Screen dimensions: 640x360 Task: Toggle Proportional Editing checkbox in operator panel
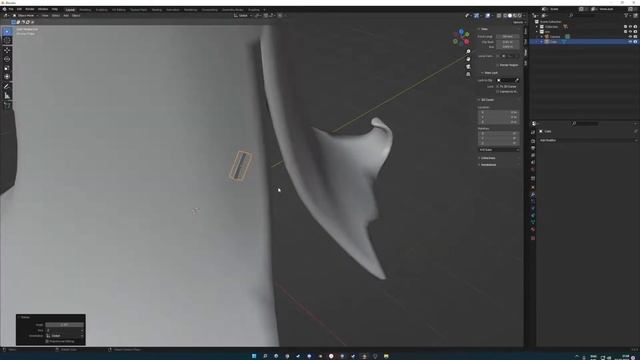click(x=47, y=341)
